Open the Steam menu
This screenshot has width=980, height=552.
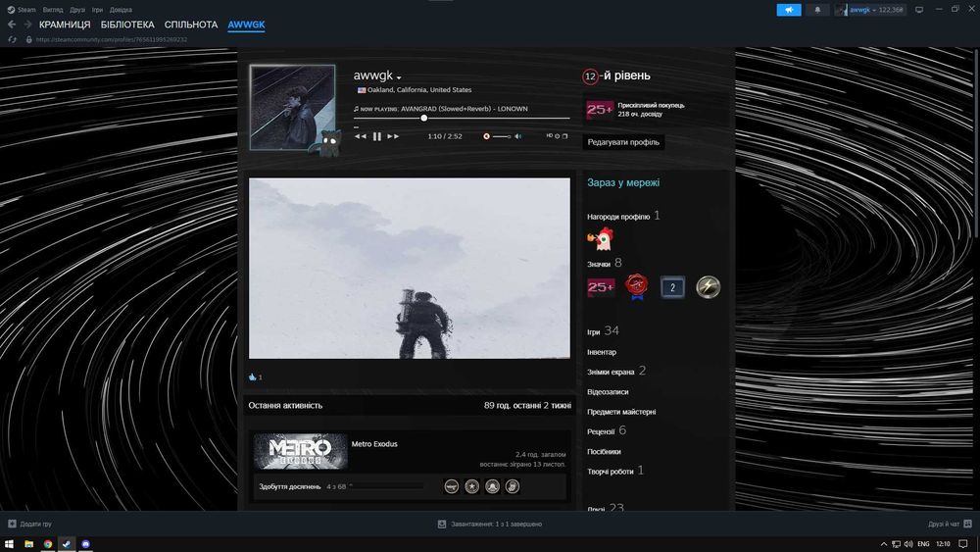(x=22, y=10)
